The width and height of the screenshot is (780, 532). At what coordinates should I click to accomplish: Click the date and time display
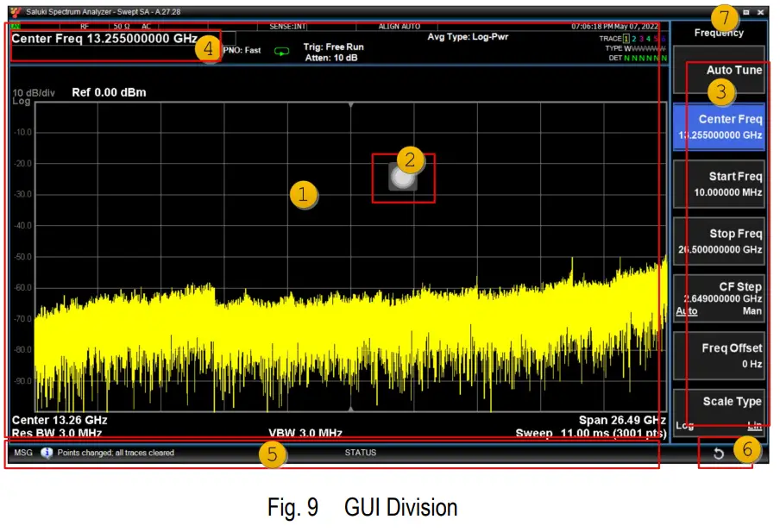(614, 27)
